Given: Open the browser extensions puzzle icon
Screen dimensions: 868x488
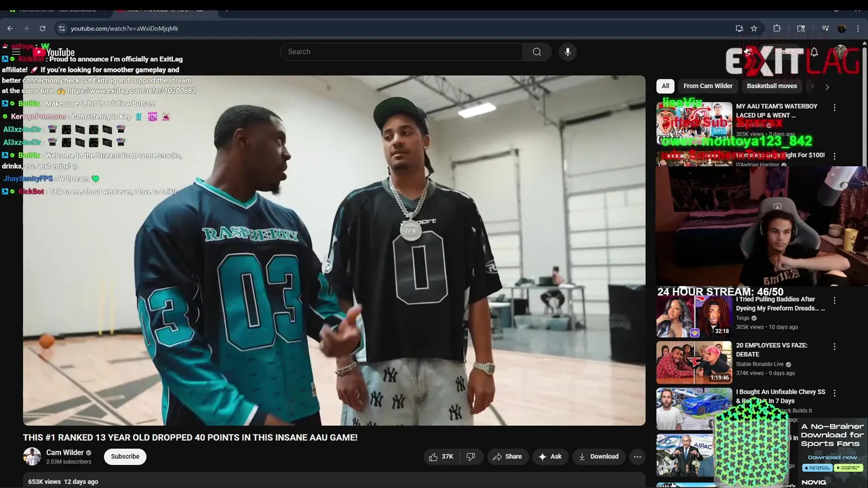Looking at the screenshot, I should tap(777, 28).
